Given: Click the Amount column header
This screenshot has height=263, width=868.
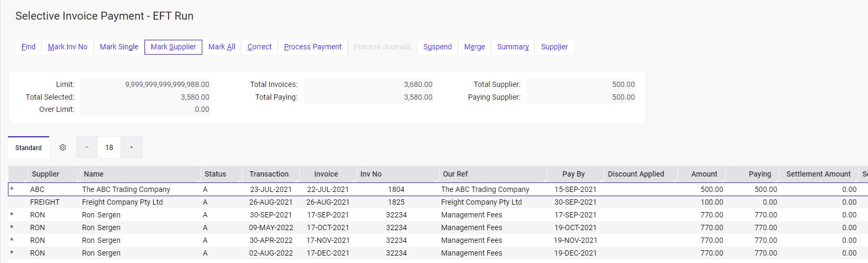Looking at the screenshot, I should (704, 174).
